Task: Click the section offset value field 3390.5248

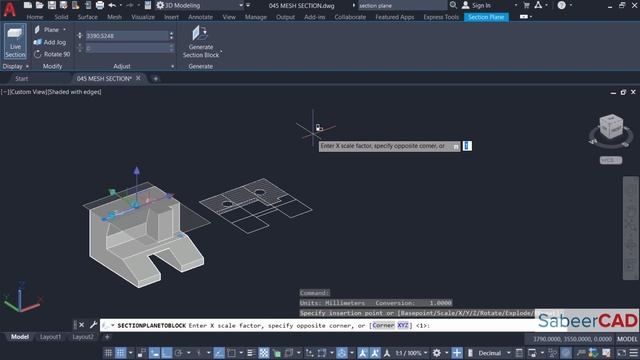Action: (x=127, y=36)
